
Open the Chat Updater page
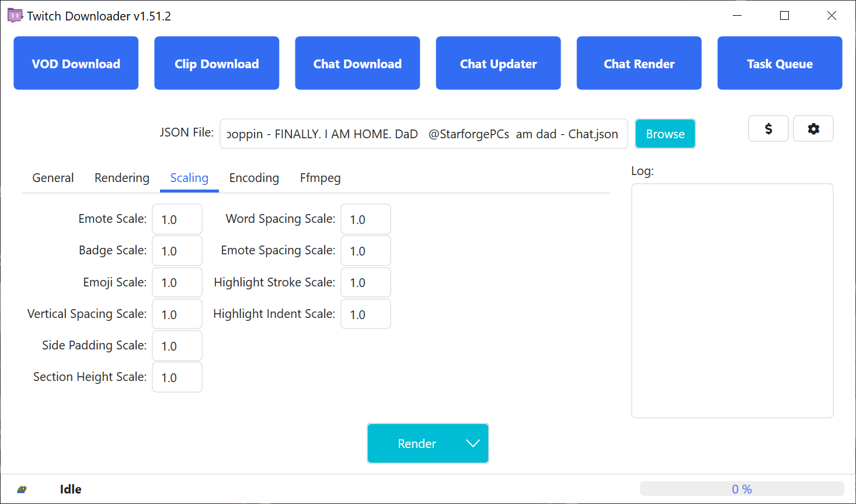coord(498,63)
